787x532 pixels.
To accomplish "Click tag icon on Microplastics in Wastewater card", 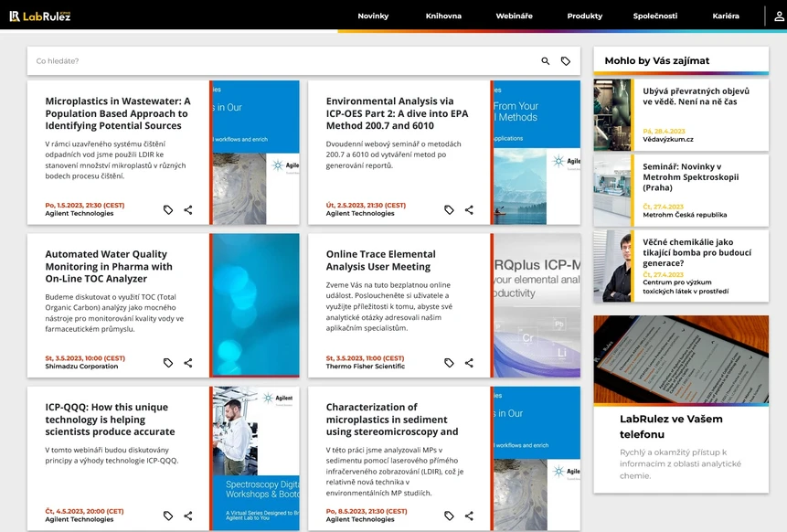I will (168, 210).
